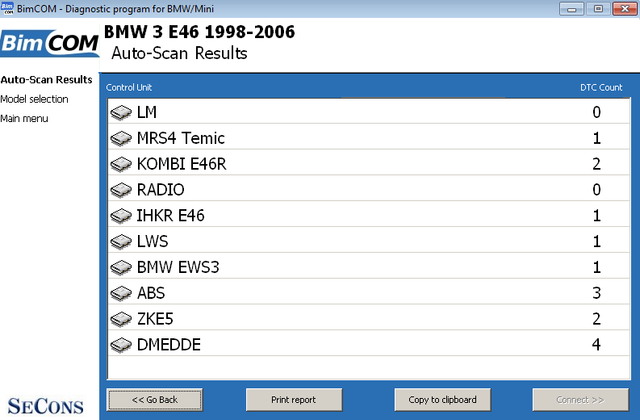This screenshot has height=420, width=640.
Task: Click the control unit icon beside ZKE5
Action: tap(121, 319)
